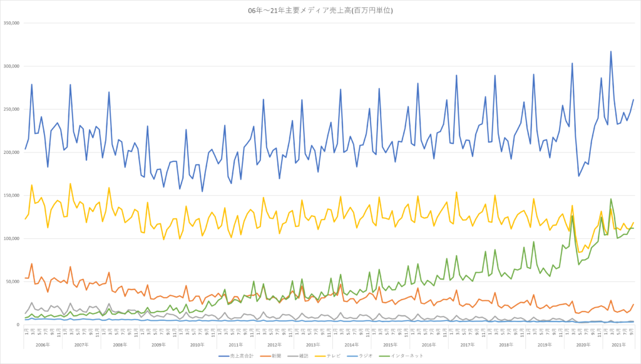The height and width of the screenshot is (364, 641).
Task: Click the 350,000 value axis label
Action: (x=12, y=23)
